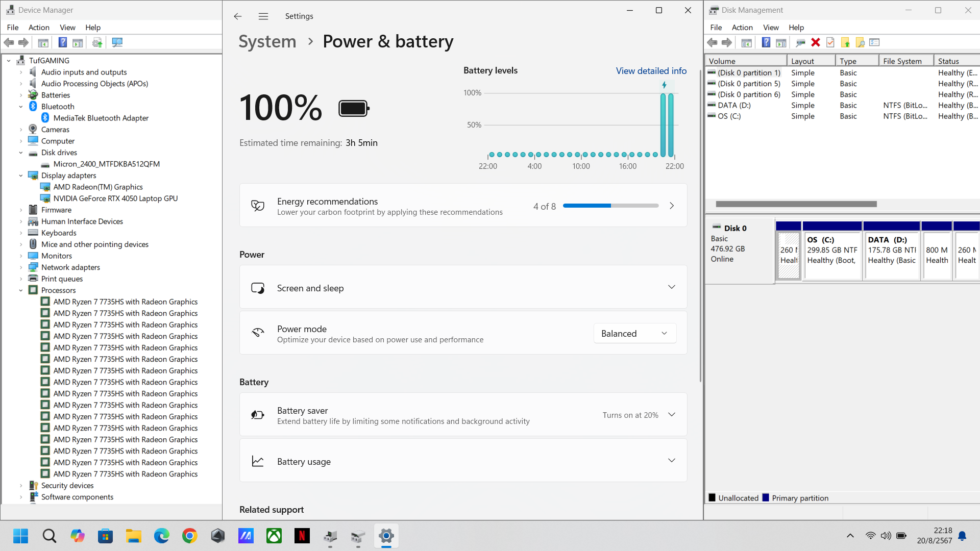Viewport: 980px width, 551px height.
Task: Open Google Chrome from taskbar
Action: (x=190, y=536)
